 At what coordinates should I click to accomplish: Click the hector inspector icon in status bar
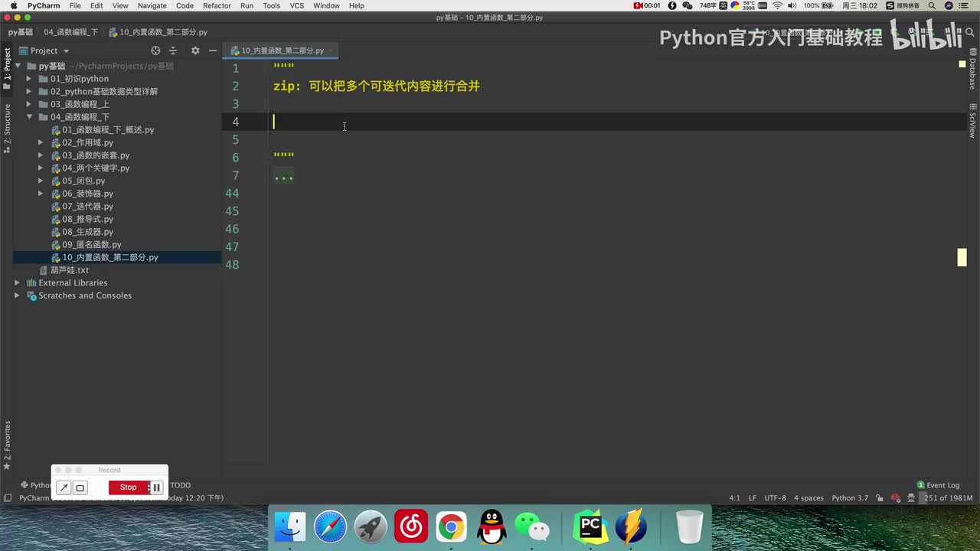pyautogui.click(x=912, y=498)
